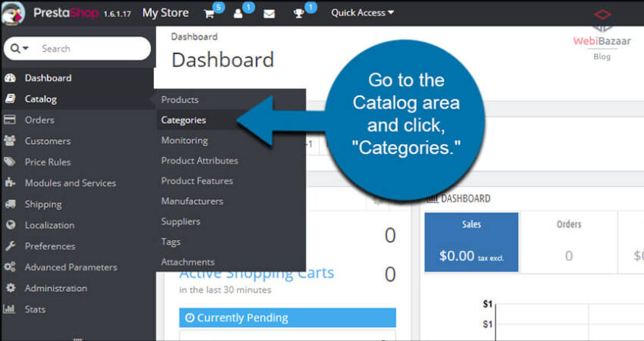Click the Stats bar chart icon
644x341 pixels.
pyautogui.click(x=10, y=309)
